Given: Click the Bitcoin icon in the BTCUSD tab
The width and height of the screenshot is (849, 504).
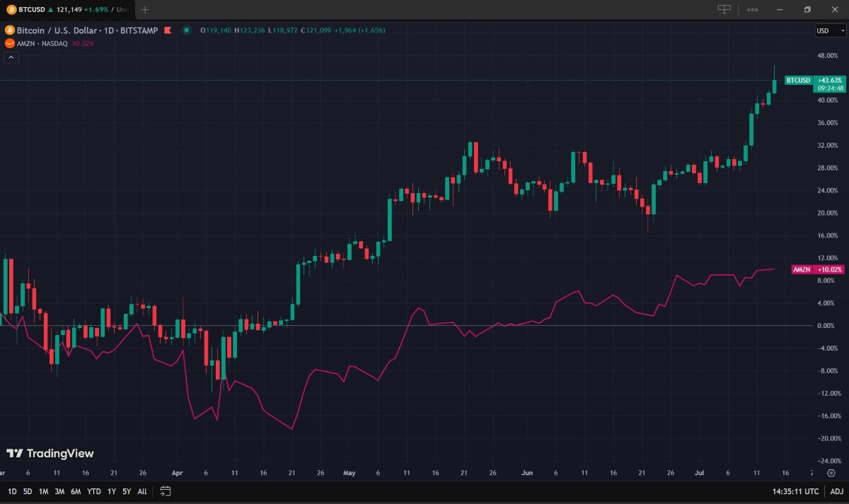Looking at the screenshot, I should click(11, 10).
